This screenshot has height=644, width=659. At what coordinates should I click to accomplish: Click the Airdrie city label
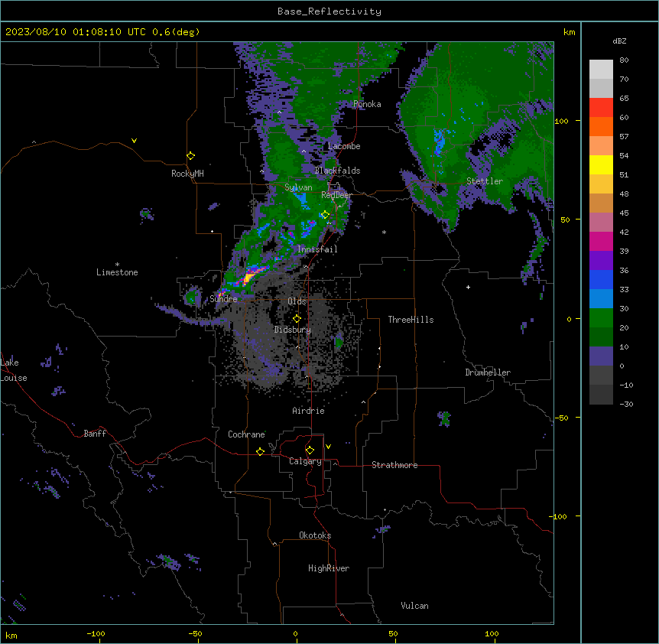(309, 411)
